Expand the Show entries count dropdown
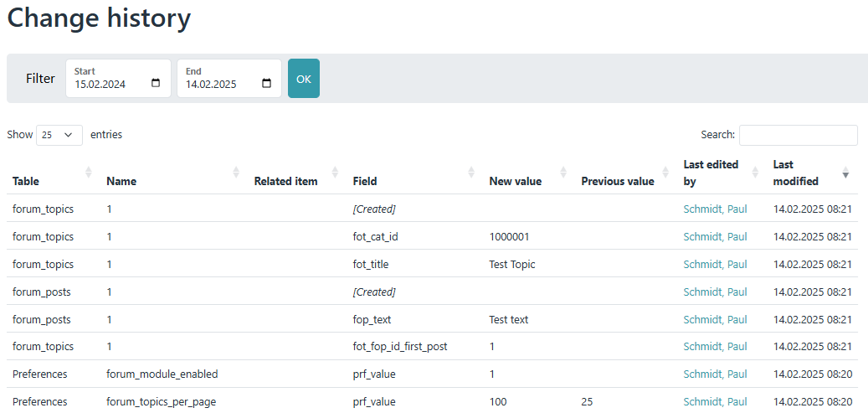The height and width of the screenshot is (413, 868). tap(59, 135)
